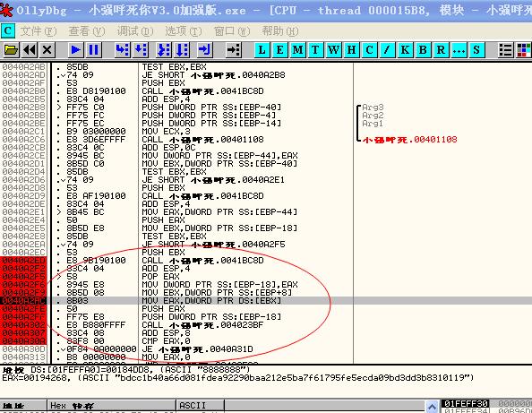Show Call stack with K button
Image resolution: width=532 pixels, height=413 pixels.
pyautogui.click(x=405, y=50)
